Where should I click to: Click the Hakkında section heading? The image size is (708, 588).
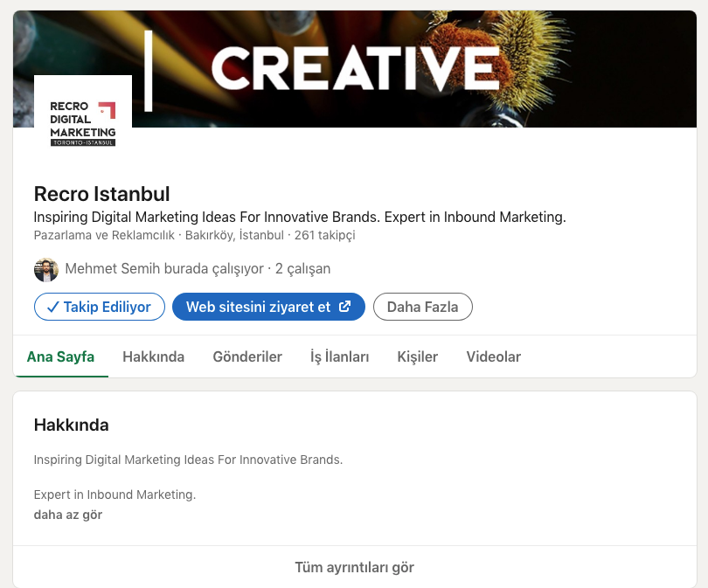click(x=72, y=425)
